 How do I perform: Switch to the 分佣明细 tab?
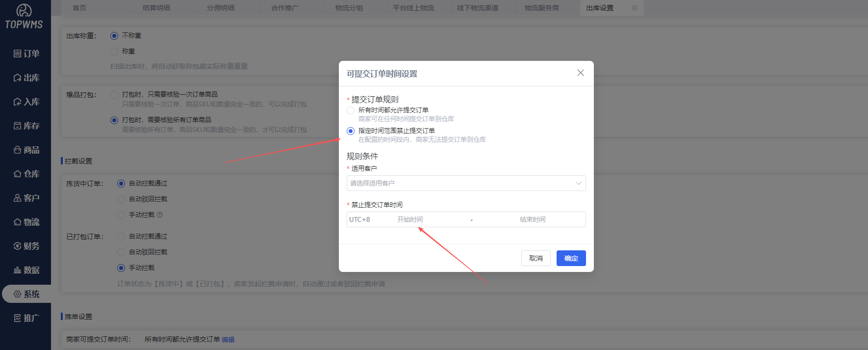coord(221,8)
